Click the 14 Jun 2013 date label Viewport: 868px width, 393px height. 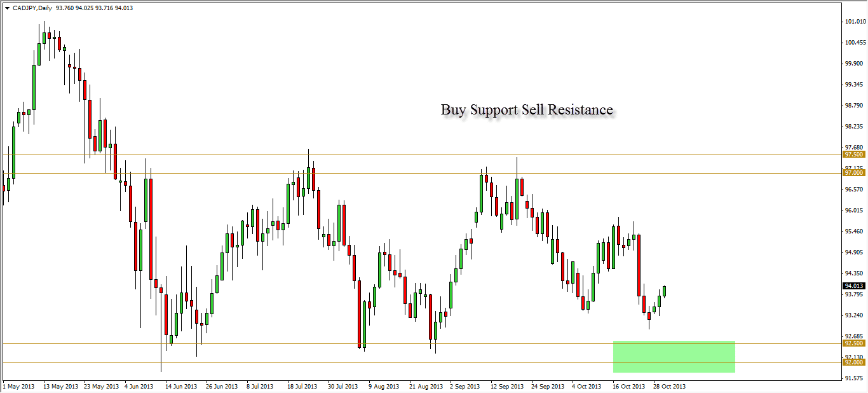(x=182, y=387)
